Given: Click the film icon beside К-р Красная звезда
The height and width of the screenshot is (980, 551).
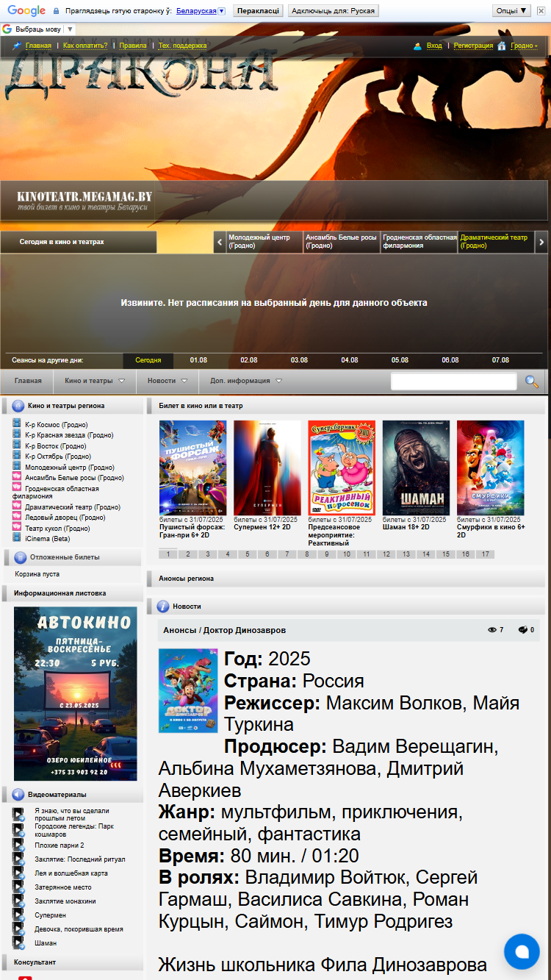Looking at the screenshot, I should (17, 434).
